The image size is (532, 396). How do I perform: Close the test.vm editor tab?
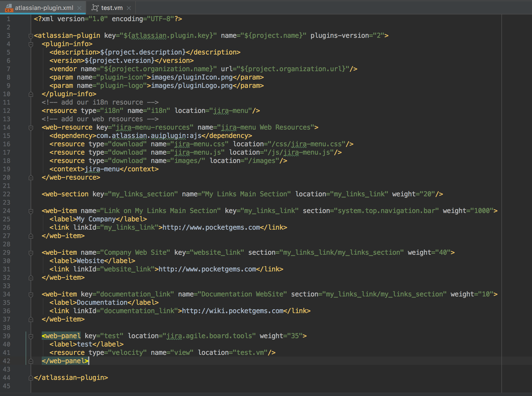[x=129, y=8]
